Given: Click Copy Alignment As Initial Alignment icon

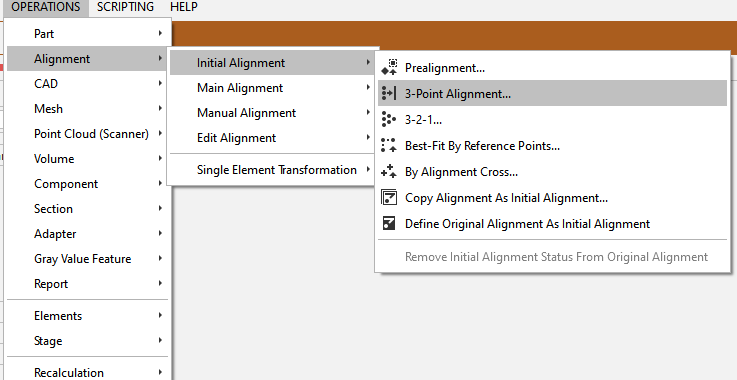Looking at the screenshot, I should pyautogui.click(x=389, y=198).
